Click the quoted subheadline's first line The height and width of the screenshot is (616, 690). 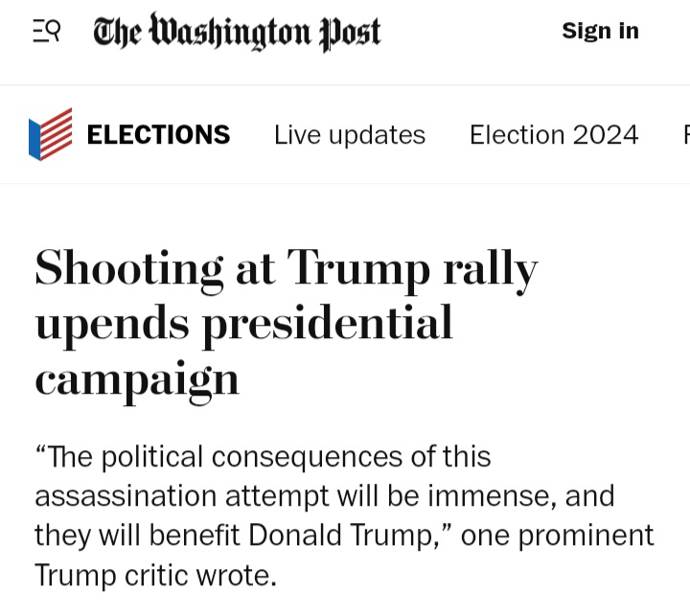[263, 457]
